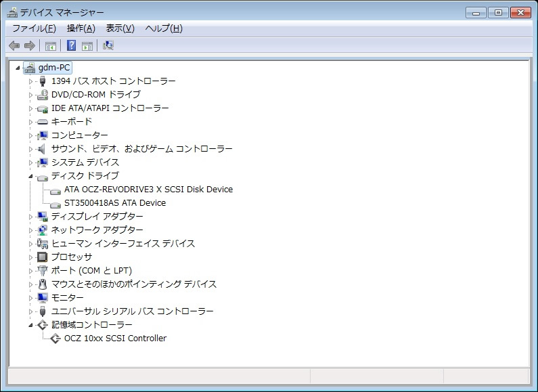Open the ヘルプ(H) menu
Screen dimensions: 538x392
(164, 28)
